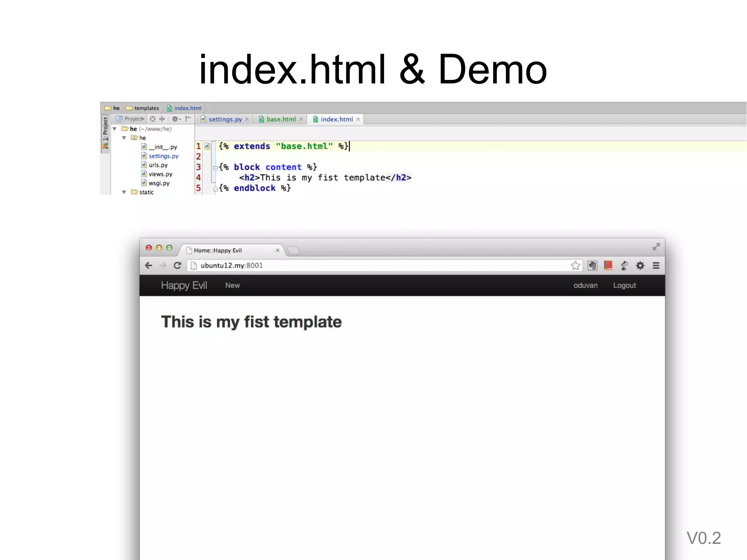
Task: Bookmark page with the star icon
Action: [x=576, y=266]
